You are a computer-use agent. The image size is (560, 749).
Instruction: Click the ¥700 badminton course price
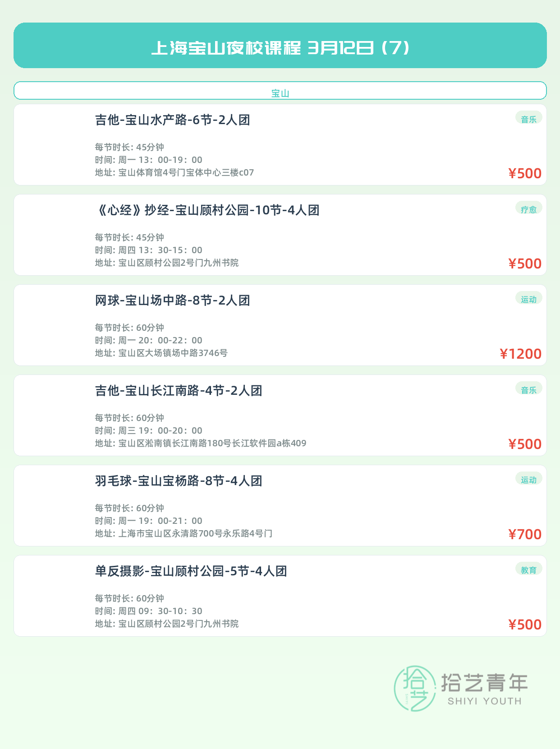(525, 534)
